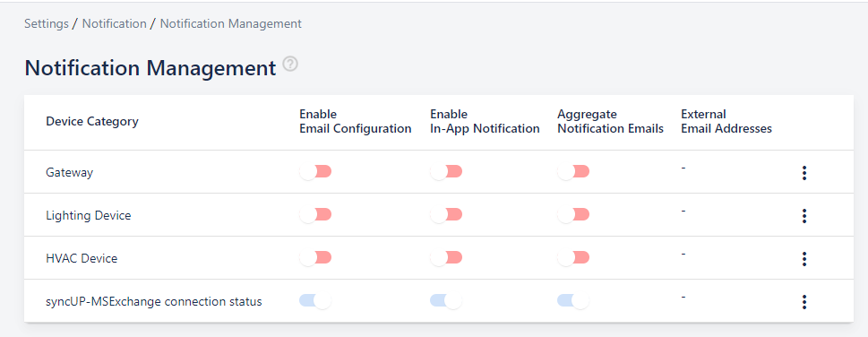
Task: Go to Settings in the breadcrumb
Action: 47,24
